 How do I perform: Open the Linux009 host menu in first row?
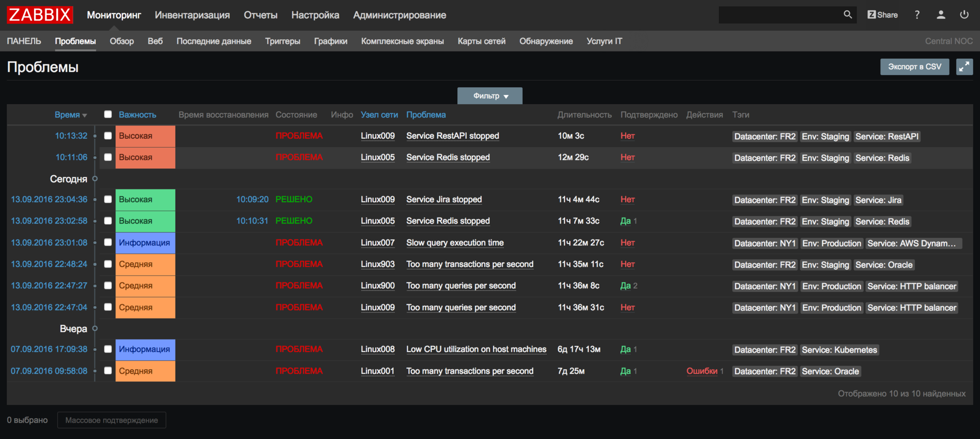[x=378, y=136]
